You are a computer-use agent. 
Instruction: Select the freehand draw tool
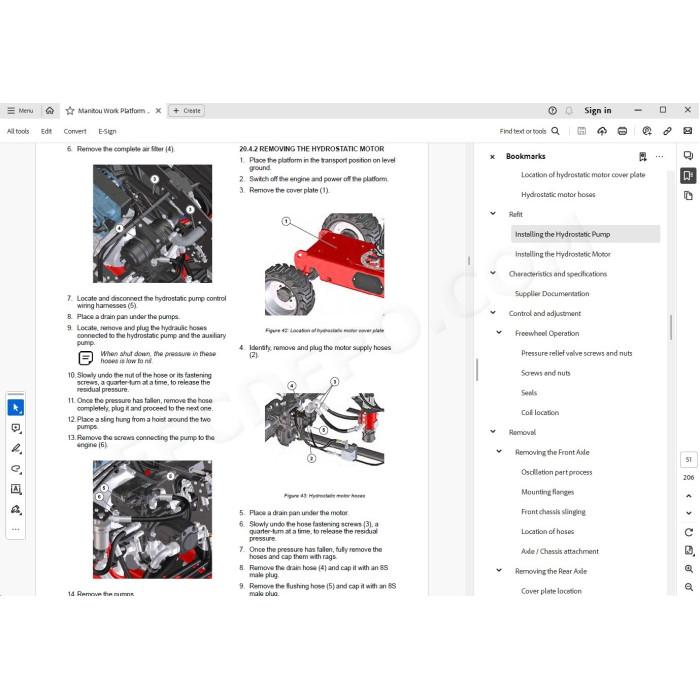click(x=16, y=469)
